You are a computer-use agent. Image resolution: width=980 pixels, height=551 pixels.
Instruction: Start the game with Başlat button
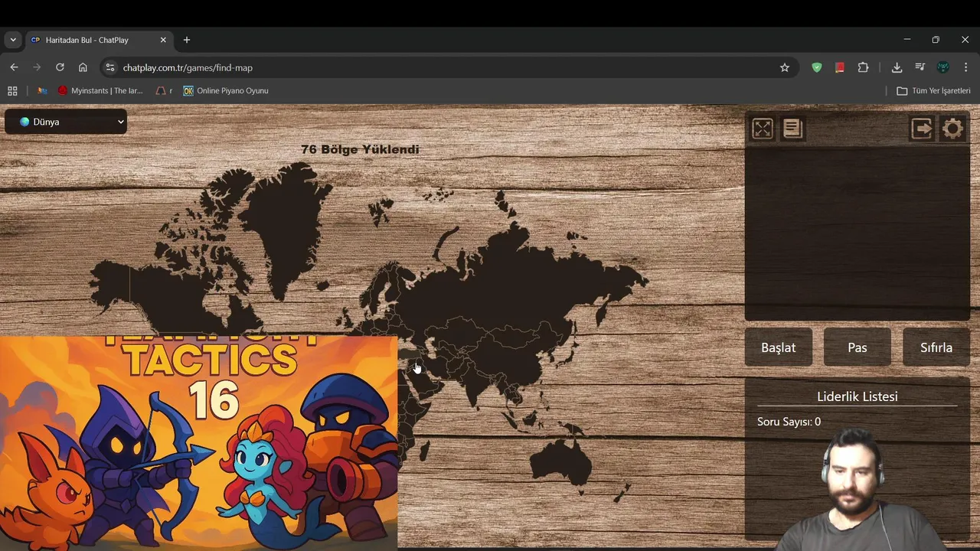pyautogui.click(x=779, y=347)
